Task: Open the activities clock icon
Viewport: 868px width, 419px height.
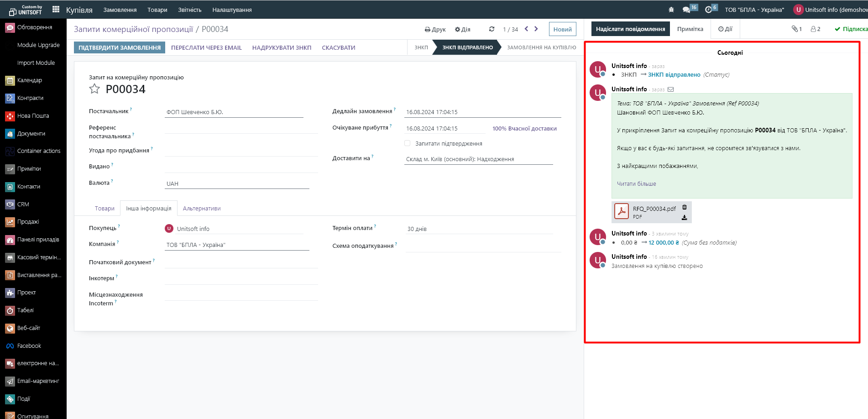Action: 708,10
